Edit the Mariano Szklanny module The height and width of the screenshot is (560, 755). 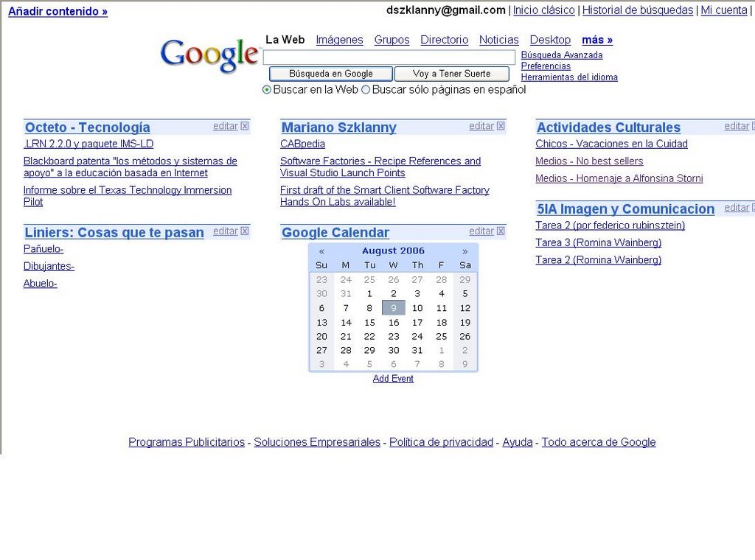(481, 126)
